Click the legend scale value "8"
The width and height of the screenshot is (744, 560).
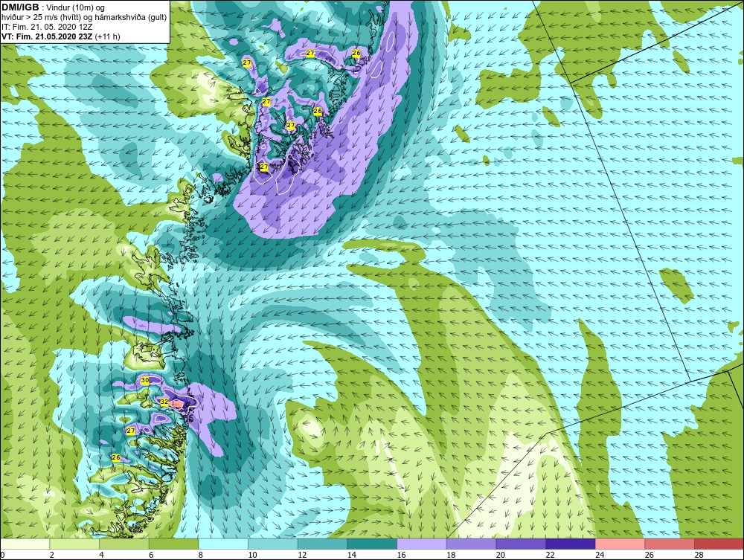click(200, 555)
